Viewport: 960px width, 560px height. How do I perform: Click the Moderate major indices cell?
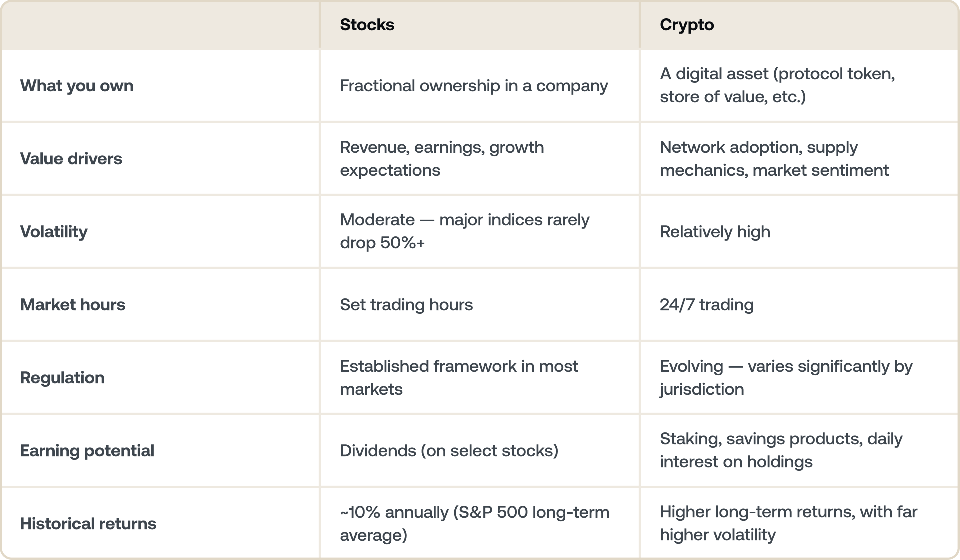click(464, 231)
